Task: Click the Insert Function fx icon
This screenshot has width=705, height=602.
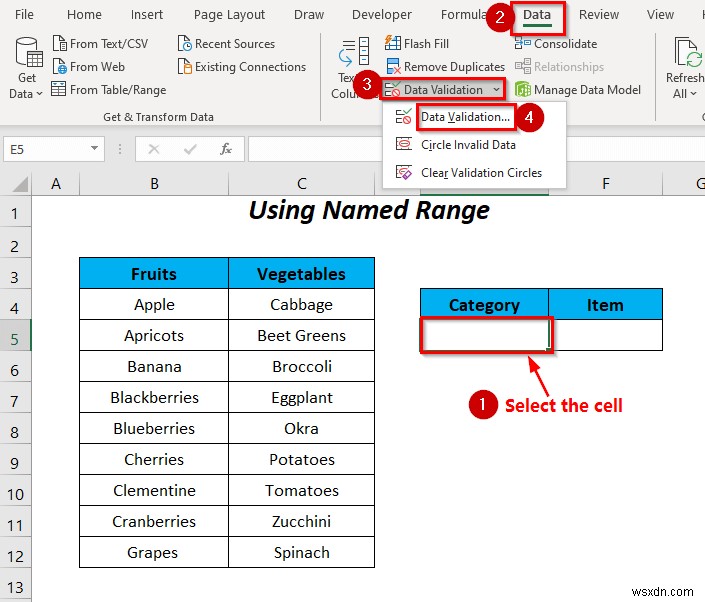Action: (226, 149)
